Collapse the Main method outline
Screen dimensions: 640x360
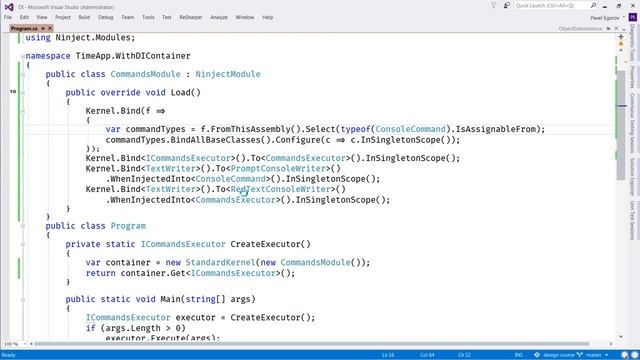point(23,300)
